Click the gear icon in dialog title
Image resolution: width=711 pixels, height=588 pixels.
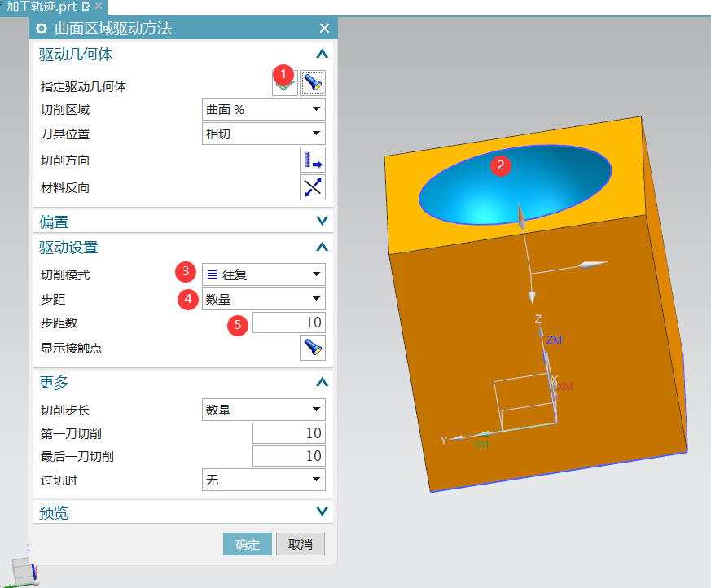pos(42,29)
